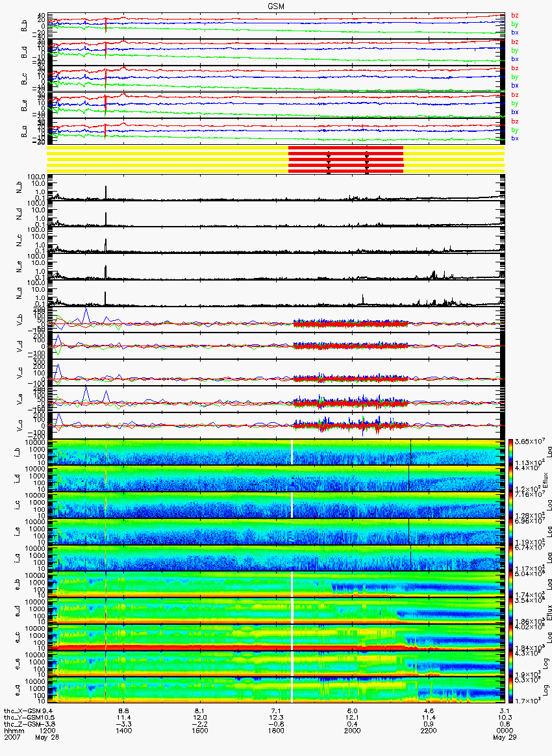552x756 pixels.
Task: Select the B_d panel axis label
Action: coord(25,53)
